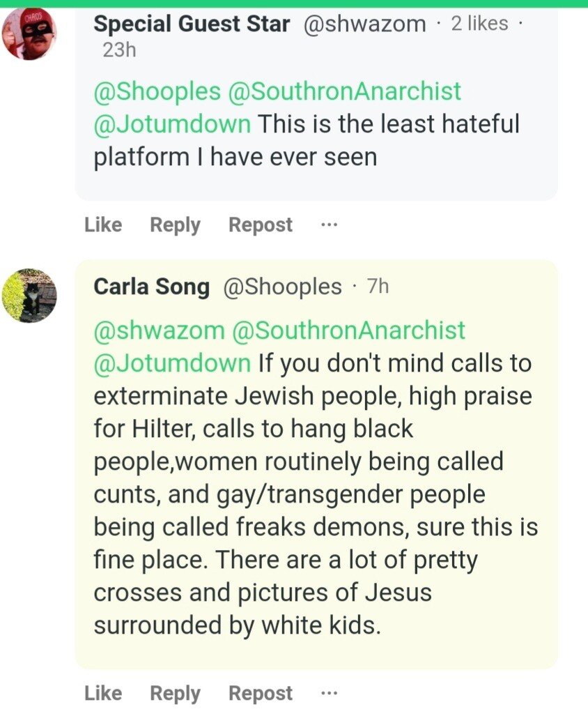Click the Carla Song display name

[151, 287]
